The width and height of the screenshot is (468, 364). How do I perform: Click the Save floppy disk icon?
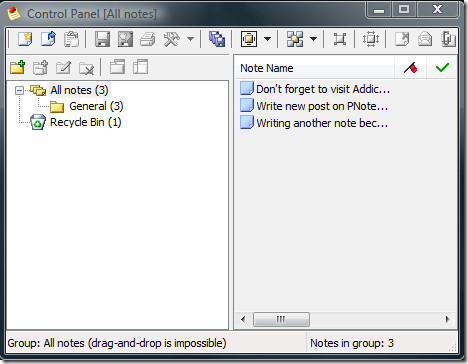tap(102, 39)
